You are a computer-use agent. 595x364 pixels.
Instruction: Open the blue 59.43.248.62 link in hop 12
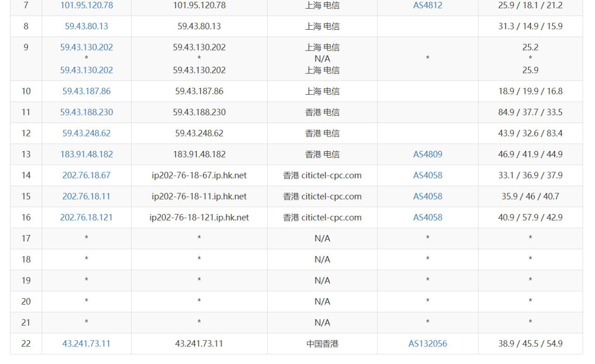click(86, 133)
